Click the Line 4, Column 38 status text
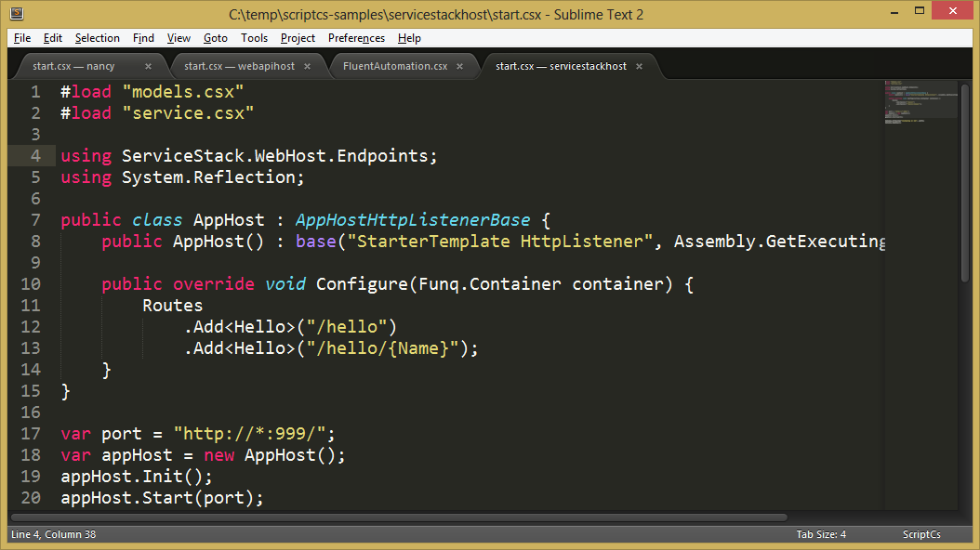This screenshot has height=550, width=980. (54, 534)
